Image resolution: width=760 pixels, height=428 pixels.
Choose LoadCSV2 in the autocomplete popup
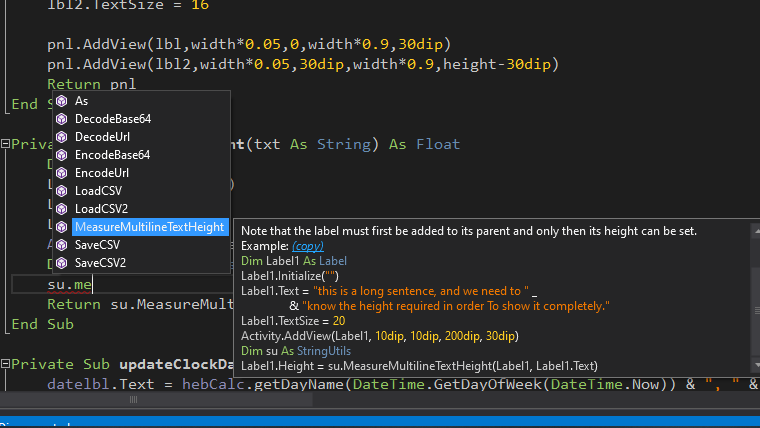101,209
